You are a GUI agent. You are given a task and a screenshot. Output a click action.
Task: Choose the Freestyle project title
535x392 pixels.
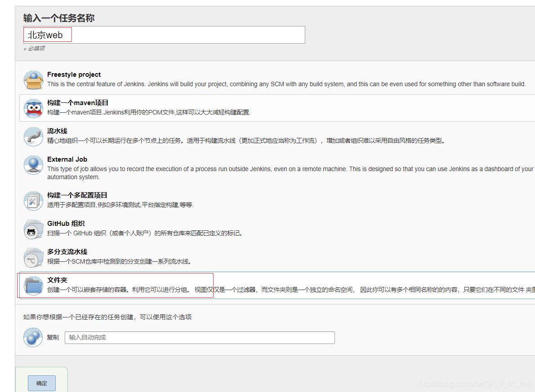74,75
